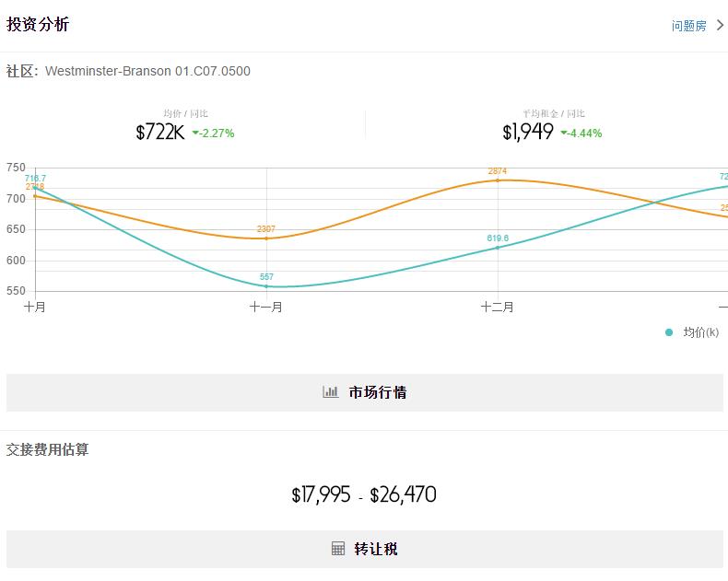This screenshot has height=581, width=728.
Task: Select the 716.7 point on the teal line
Action: [36, 189]
